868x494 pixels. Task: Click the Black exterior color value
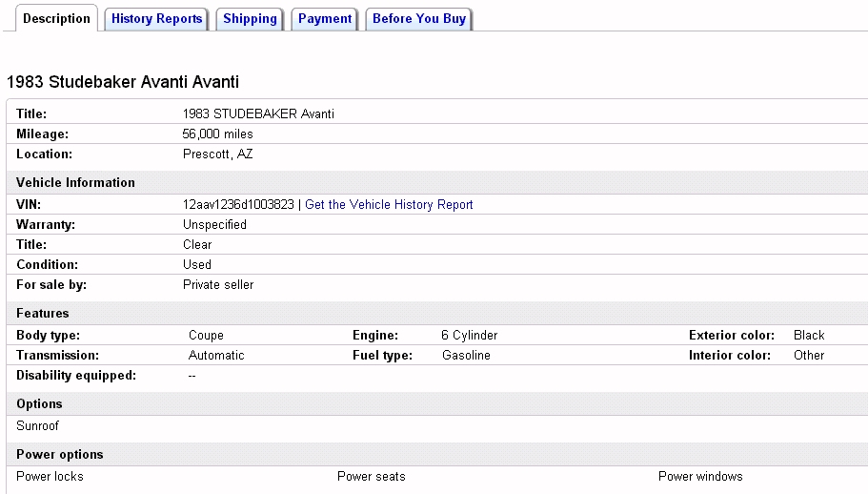click(x=809, y=336)
